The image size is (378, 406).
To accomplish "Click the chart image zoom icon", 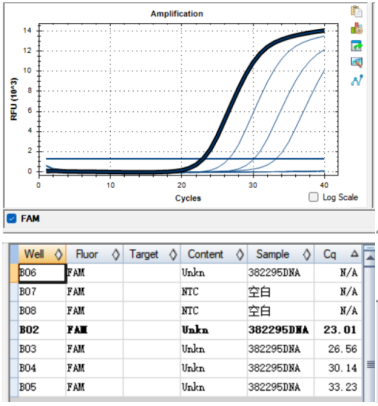I will pos(356,62).
